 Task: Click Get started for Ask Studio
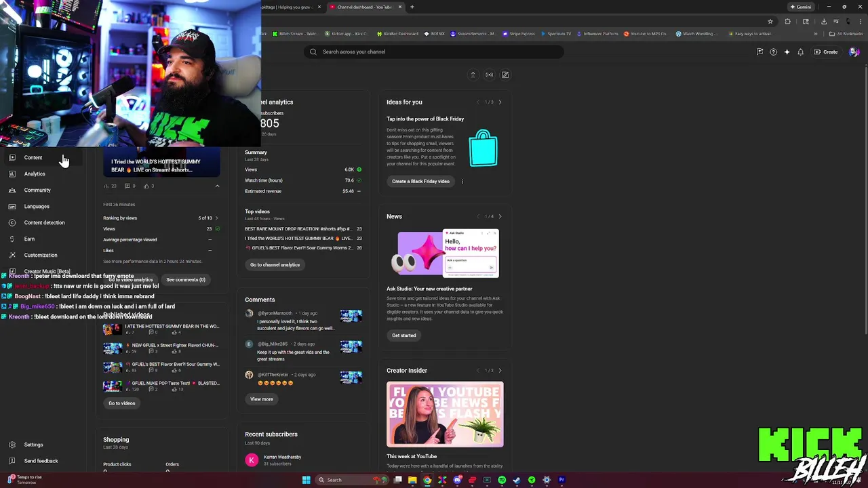(x=403, y=335)
